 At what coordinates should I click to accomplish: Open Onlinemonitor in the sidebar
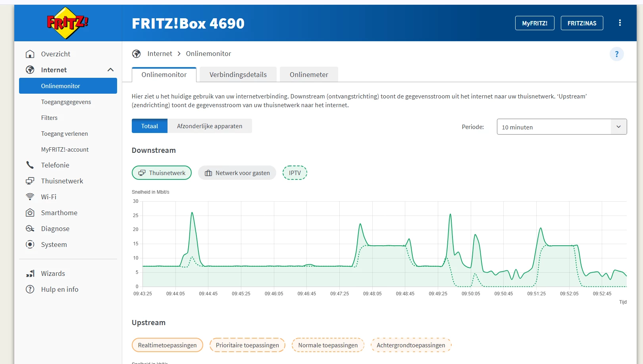pyautogui.click(x=68, y=86)
